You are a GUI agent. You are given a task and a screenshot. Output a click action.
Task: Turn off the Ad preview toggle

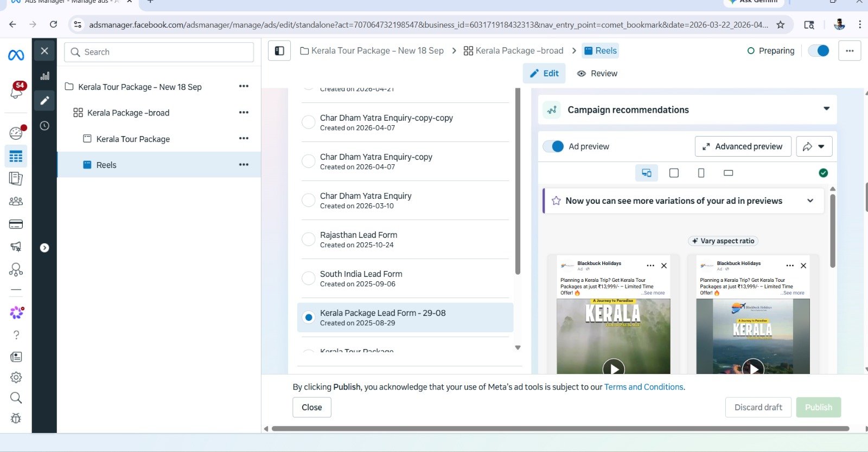[x=553, y=146]
